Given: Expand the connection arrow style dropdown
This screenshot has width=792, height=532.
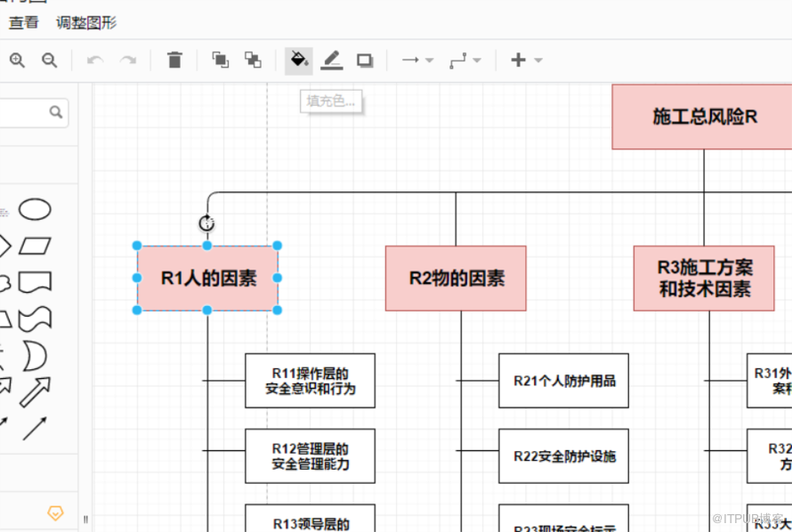Looking at the screenshot, I should tap(416, 60).
